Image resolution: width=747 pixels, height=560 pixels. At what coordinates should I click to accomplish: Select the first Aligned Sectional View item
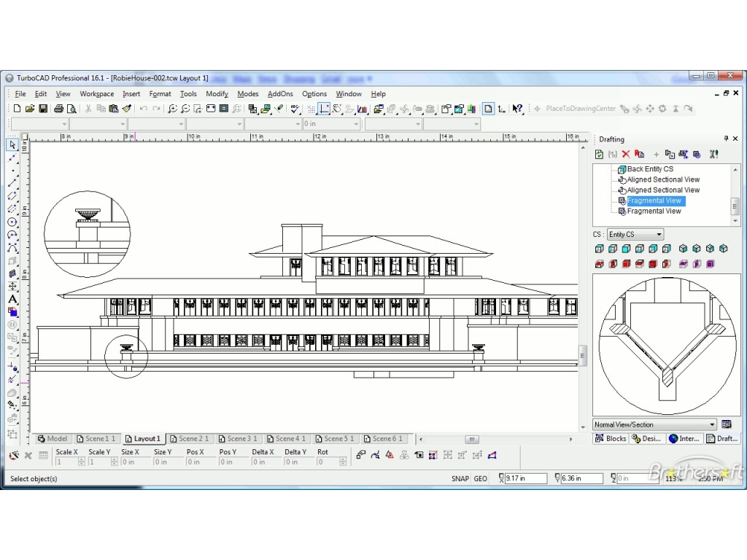(663, 179)
